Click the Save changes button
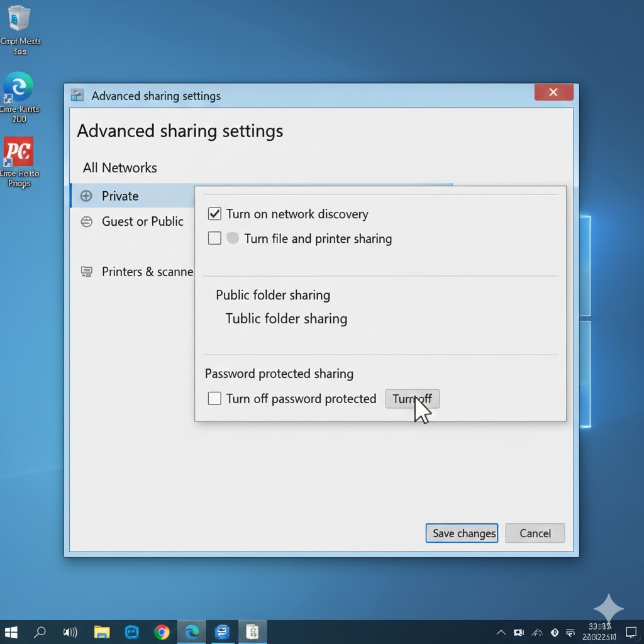 pos(462,533)
